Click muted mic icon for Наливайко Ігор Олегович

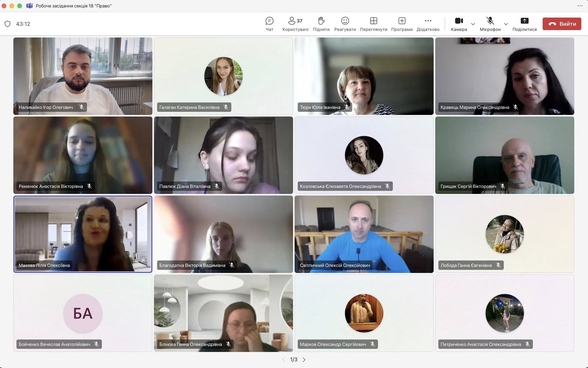coord(82,107)
